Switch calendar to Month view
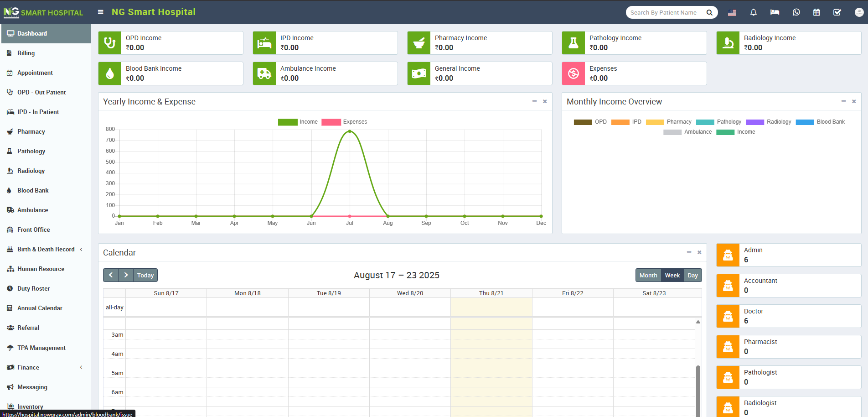The image size is (868, 417). click(648, 275)
